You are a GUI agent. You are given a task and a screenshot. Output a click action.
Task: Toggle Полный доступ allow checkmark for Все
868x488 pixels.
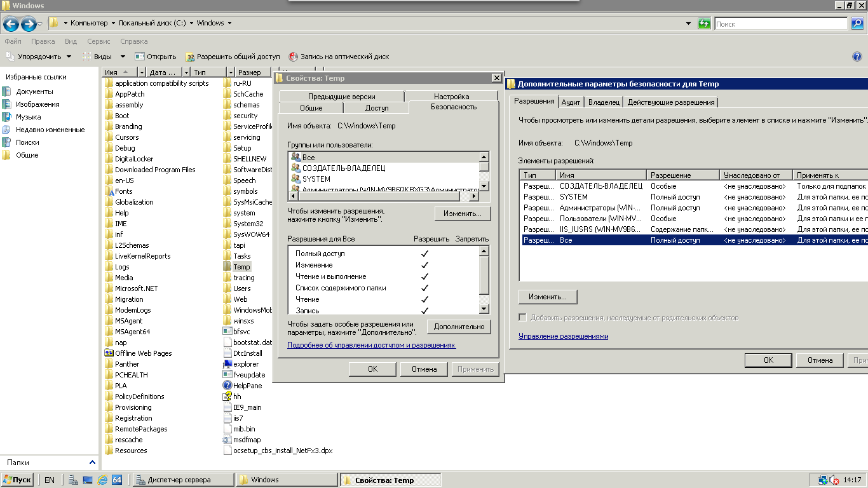(x=424, y=254)
